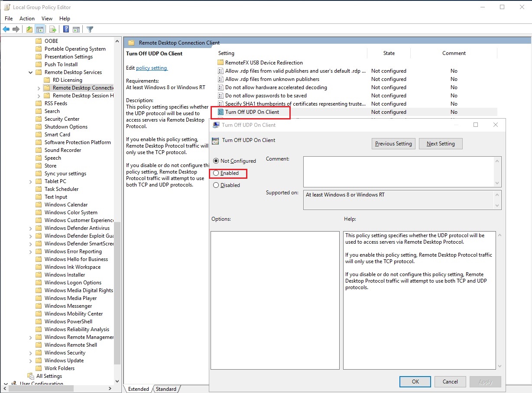Collapse the Remote Desktop Services node
Screen dimensions: 532x393
click(30, 72)
